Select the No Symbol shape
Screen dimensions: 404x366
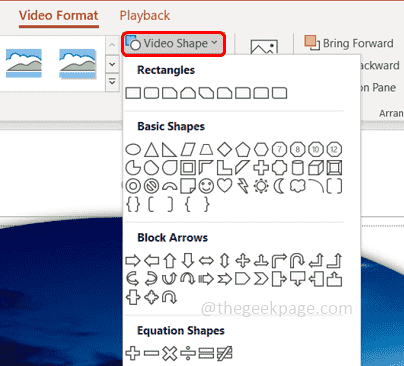151,186
